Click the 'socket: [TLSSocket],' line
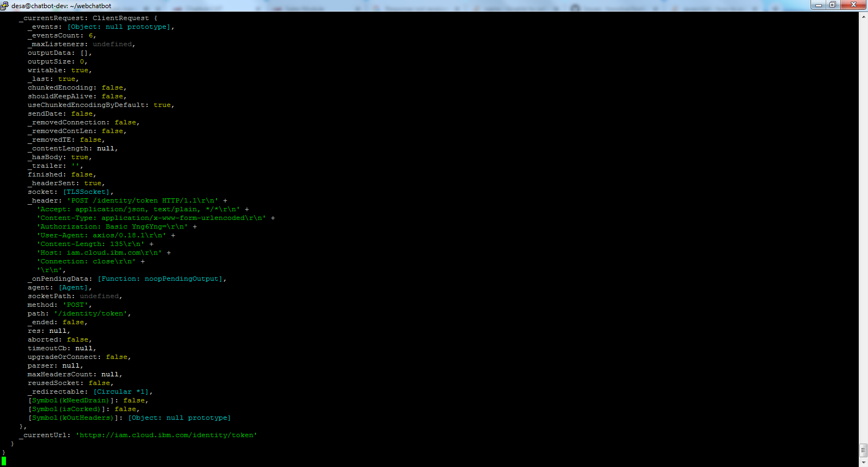The height and width of the screenshot is (467, 868). point(71,192)
